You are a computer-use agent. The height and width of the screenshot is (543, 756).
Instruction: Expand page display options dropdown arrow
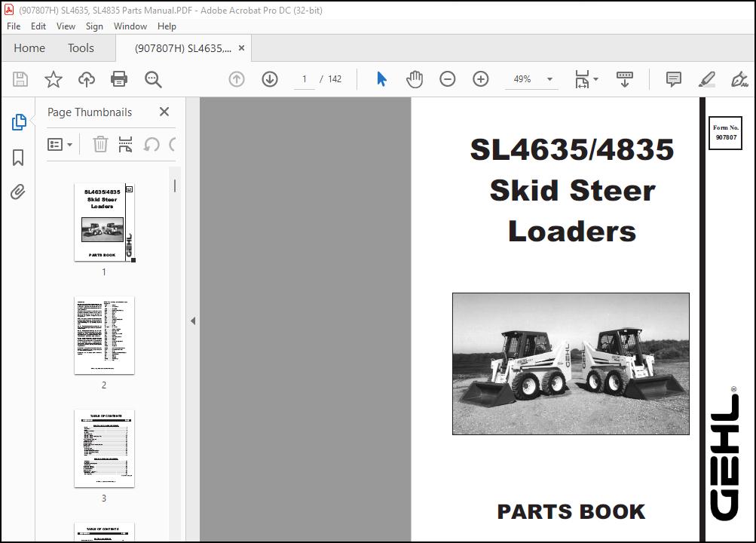[596, 79]
